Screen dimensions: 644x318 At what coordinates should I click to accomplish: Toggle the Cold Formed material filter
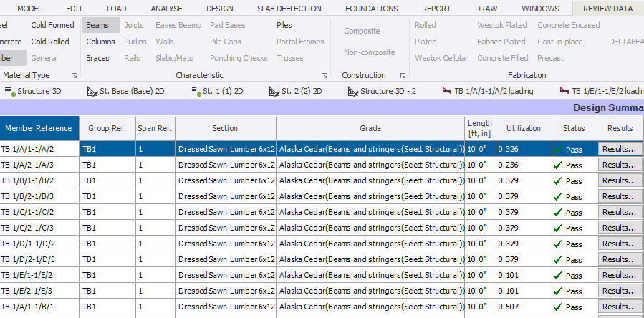(52, 25)
